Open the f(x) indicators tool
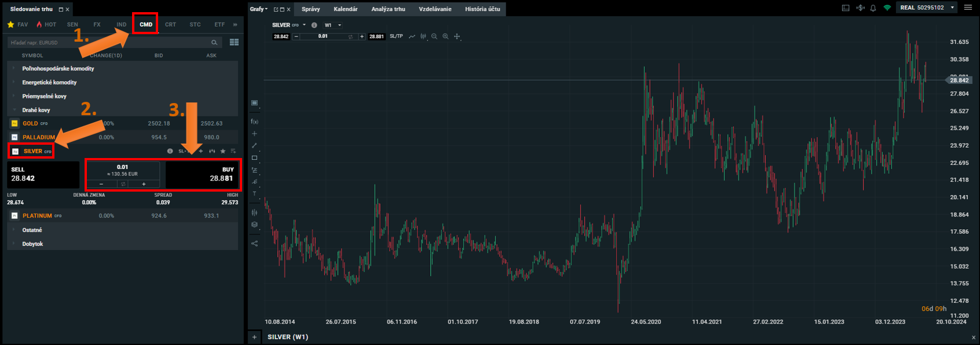 click(254, 122)
